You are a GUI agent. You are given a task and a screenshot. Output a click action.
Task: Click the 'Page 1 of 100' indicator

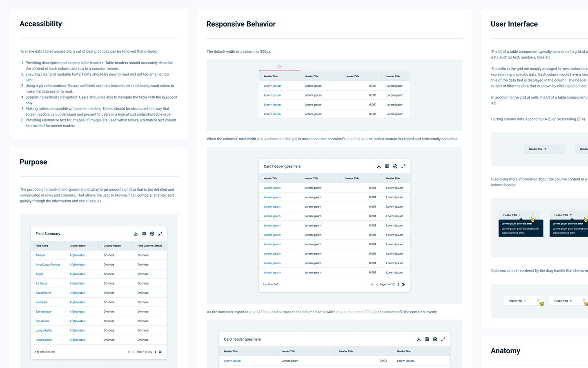(x=388, y=285)
